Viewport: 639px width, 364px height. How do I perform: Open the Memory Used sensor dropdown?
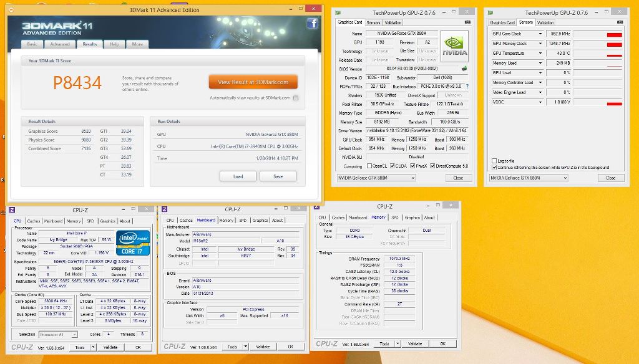(x=540, y=63)
